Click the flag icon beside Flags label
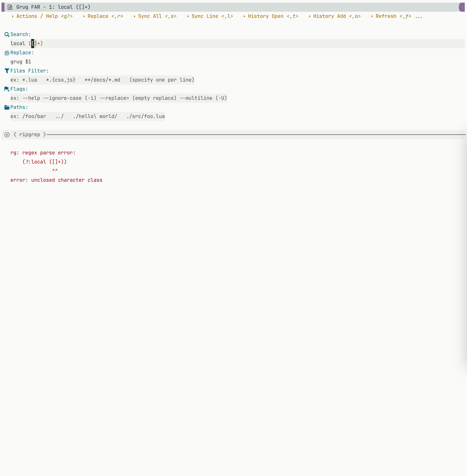Image resolution: width=467 pixels, height=476 pixels. tap(7, 89)
